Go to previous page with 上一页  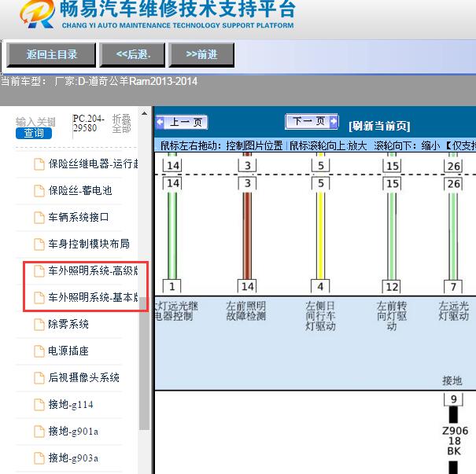click(182, 123)
